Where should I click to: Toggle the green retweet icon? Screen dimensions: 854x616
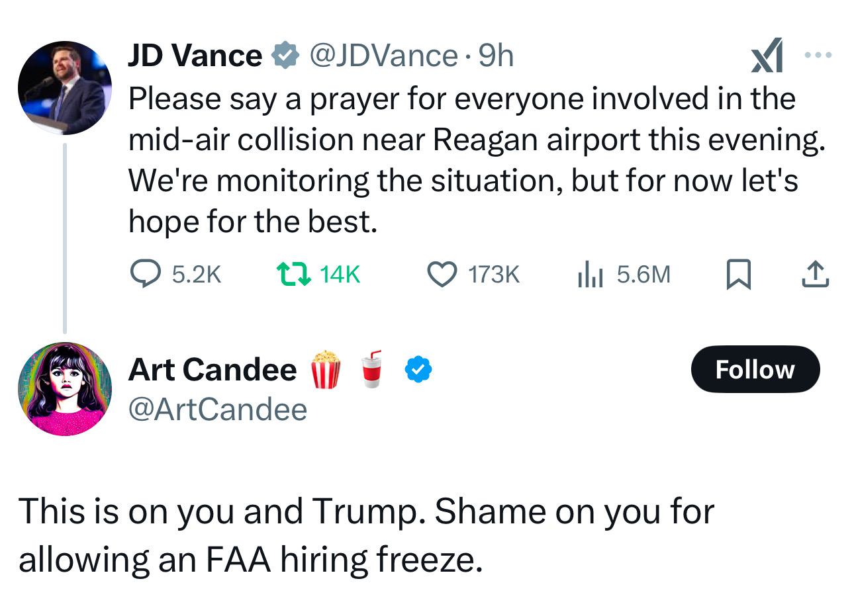click(x=293, y=274)
